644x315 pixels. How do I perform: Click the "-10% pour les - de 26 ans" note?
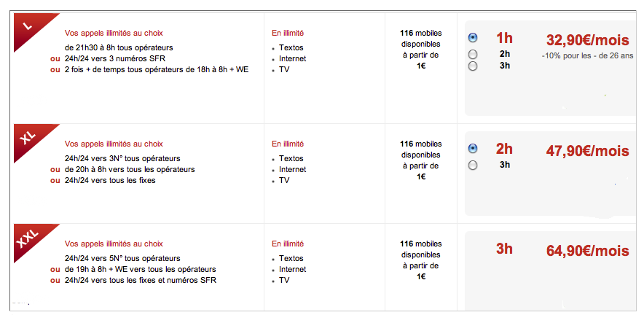coord(586,55)
